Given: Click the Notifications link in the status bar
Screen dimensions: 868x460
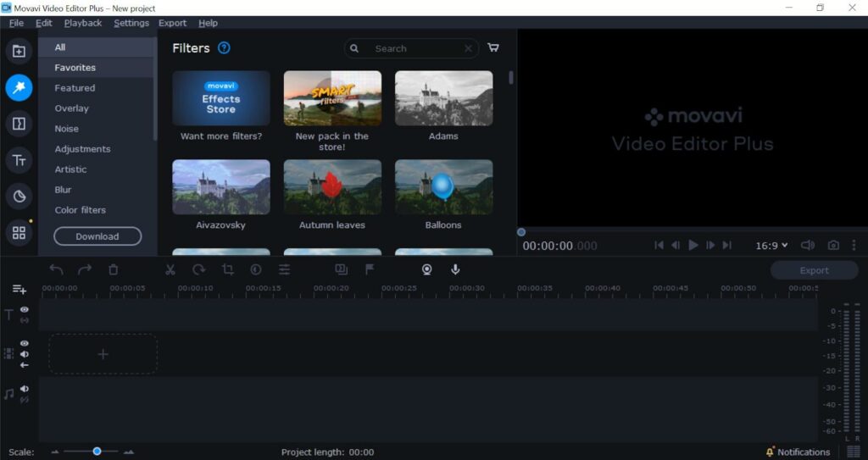Looking at the screenshot, I should click(x=803, y=452).
